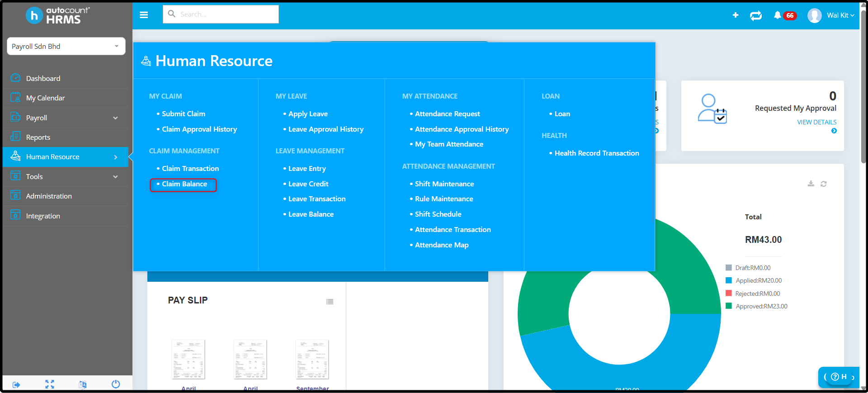Open Rule Maintenance

tap(444, 199)
